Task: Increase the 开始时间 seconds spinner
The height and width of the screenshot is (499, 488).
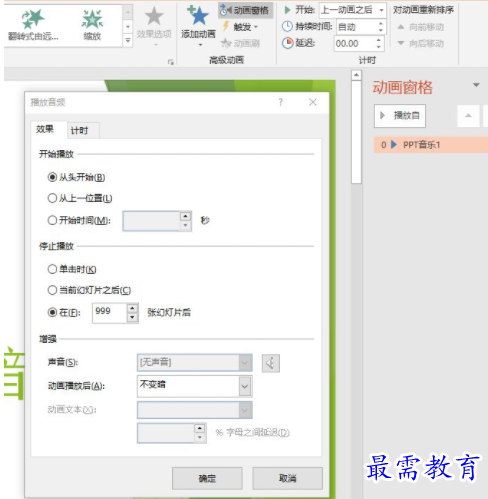Action: 185,216
